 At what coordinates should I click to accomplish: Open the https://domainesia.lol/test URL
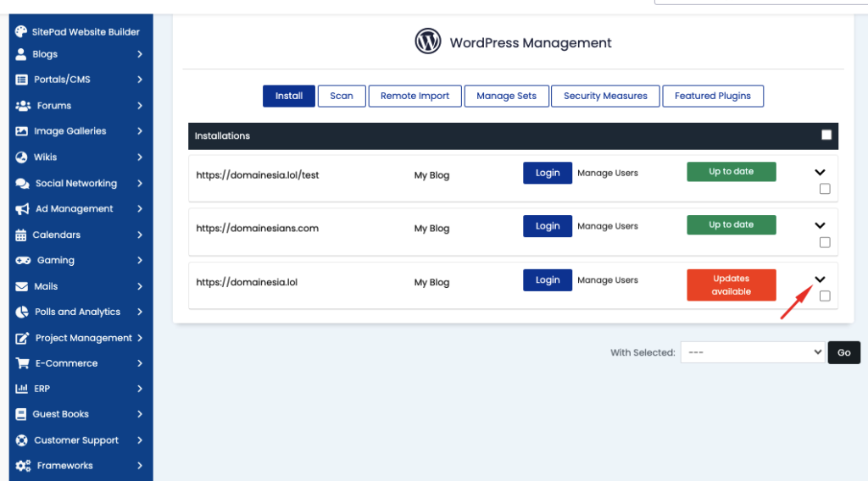tap(258, 175)
